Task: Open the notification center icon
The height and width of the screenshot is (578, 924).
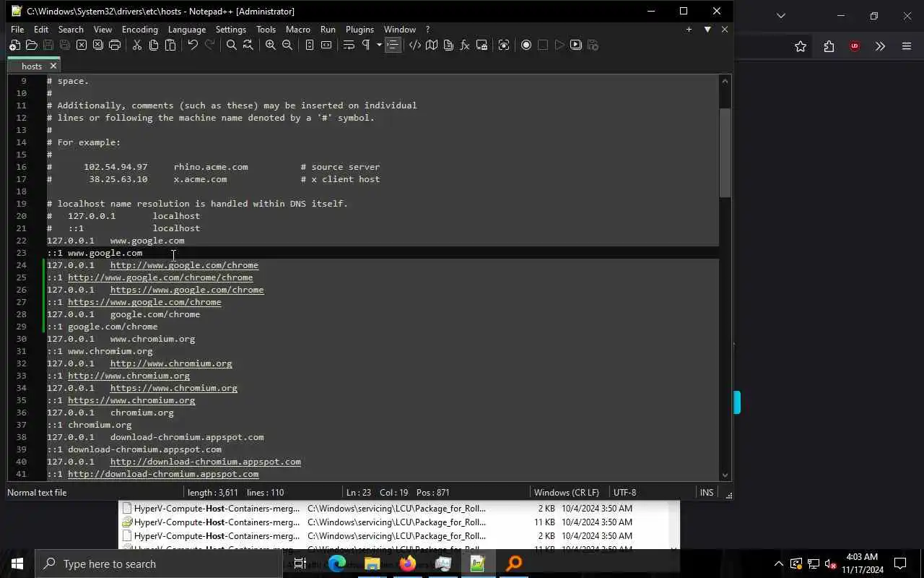Action: point(900,564)
